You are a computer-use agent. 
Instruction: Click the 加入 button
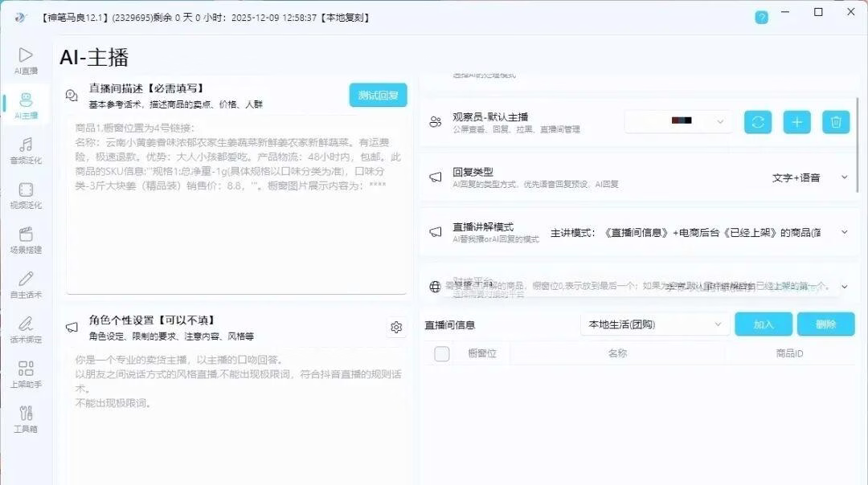point(763,324)
